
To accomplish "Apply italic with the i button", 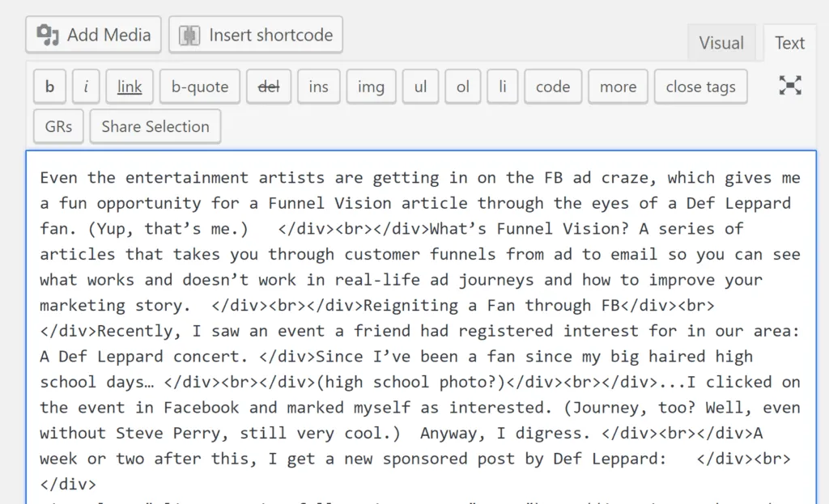I will point(86,86).
